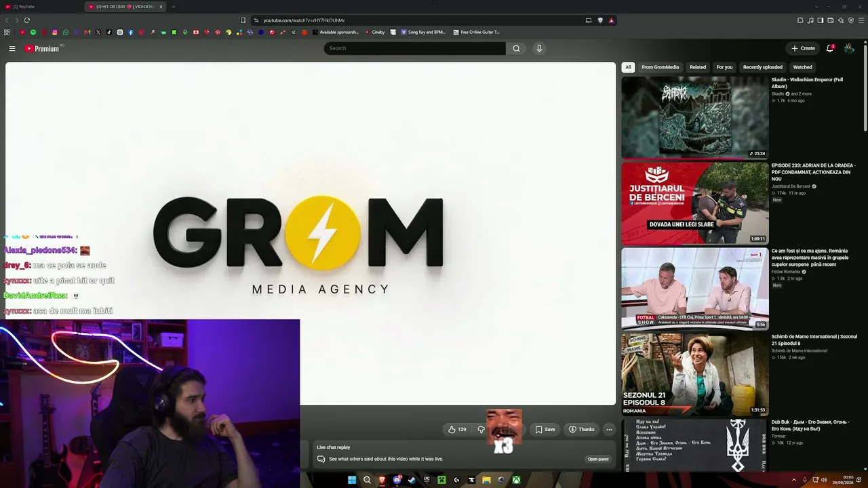Screen dimensions: 868x488
Task: Open Available sponsorships bookmark
Action: (335, 32)
